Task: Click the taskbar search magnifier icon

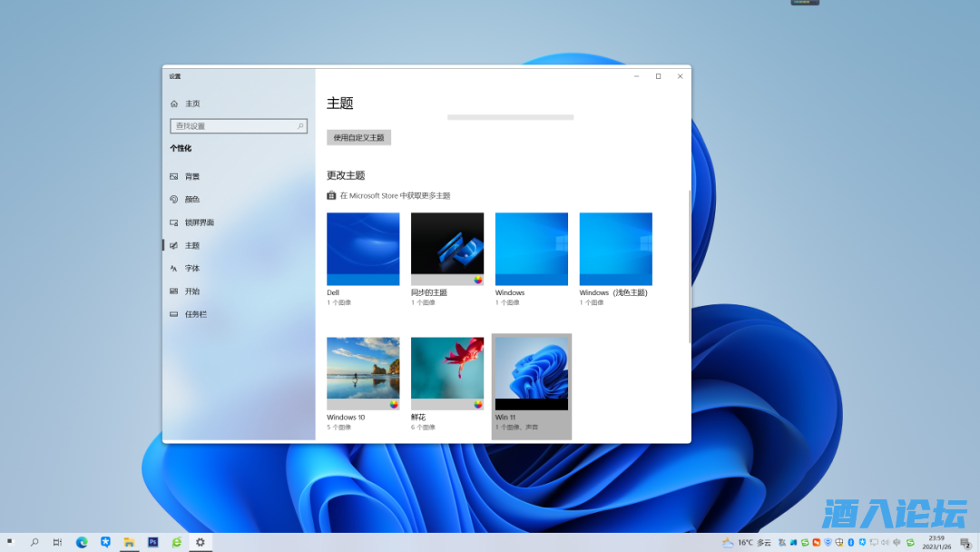Action: (x=34, y=542)
